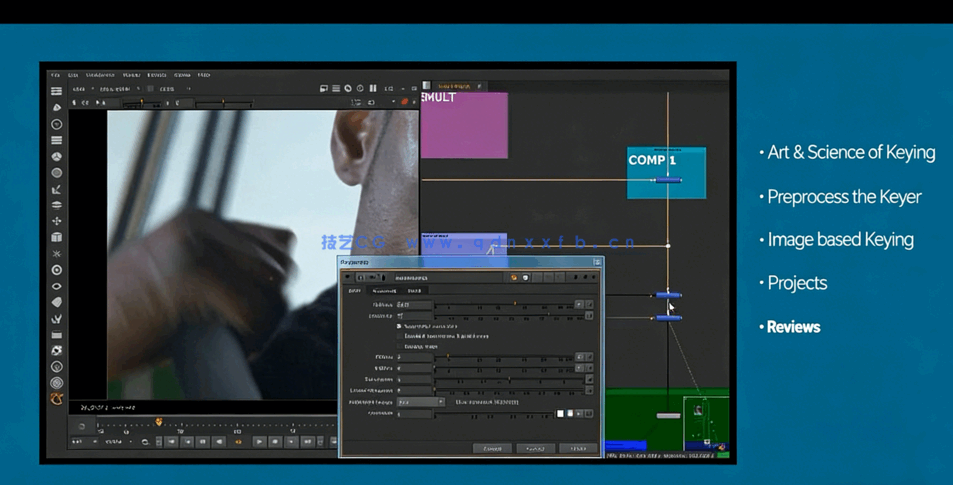
Task: Toggle the third checkbox in the properties dialog
Action: coord(399,346)
